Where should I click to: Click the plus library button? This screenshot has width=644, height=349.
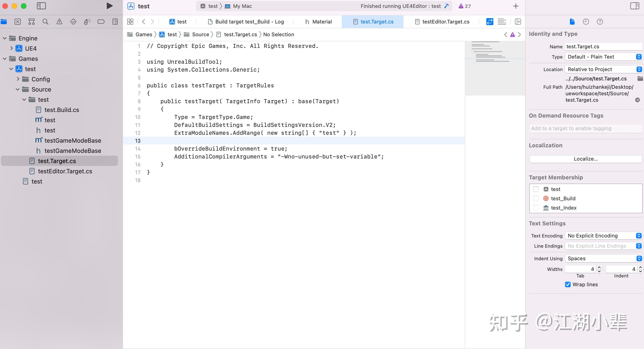(515, 6)
